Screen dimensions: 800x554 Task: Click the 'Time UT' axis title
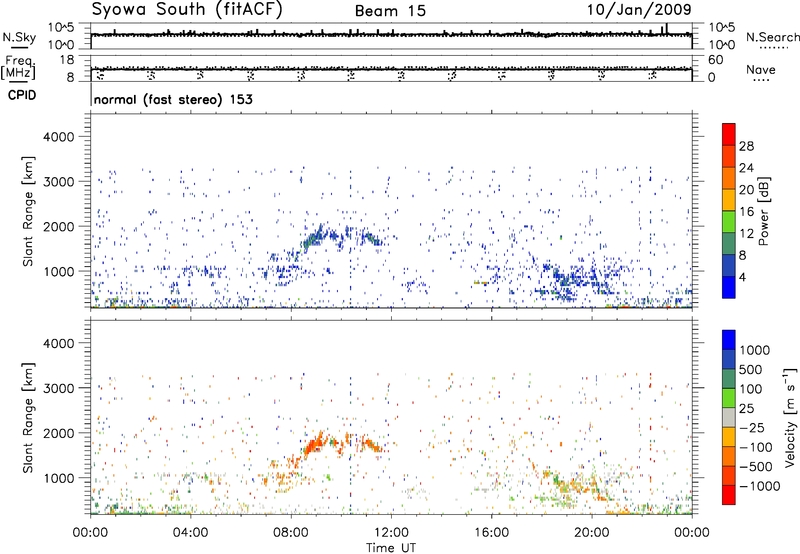tap(391, 548)
